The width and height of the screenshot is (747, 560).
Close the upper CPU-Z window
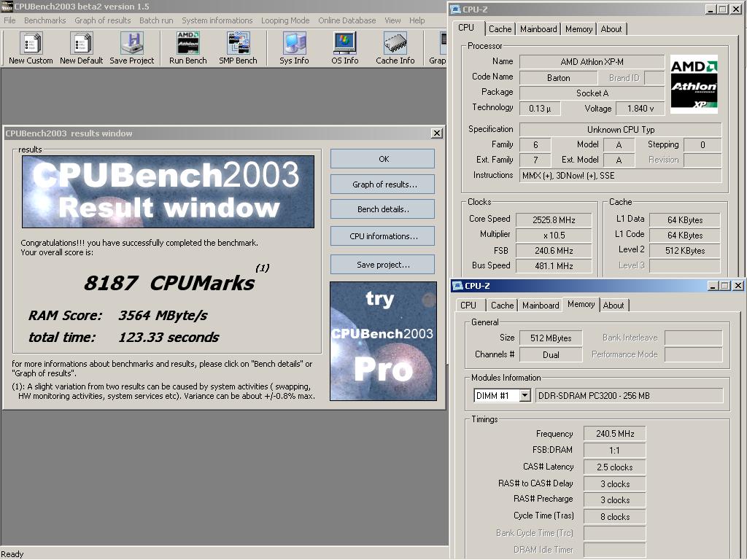(x=736, y=9)
